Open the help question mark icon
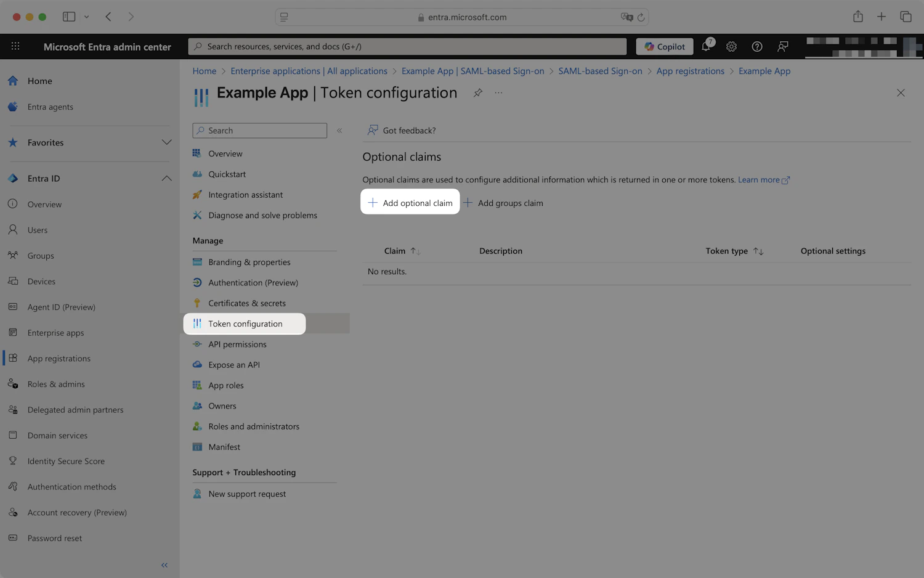 757,46
